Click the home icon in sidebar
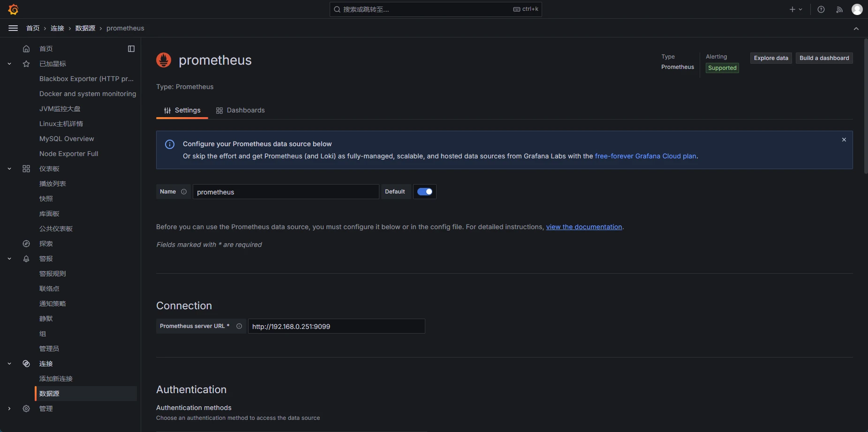 tap(26, 49)
